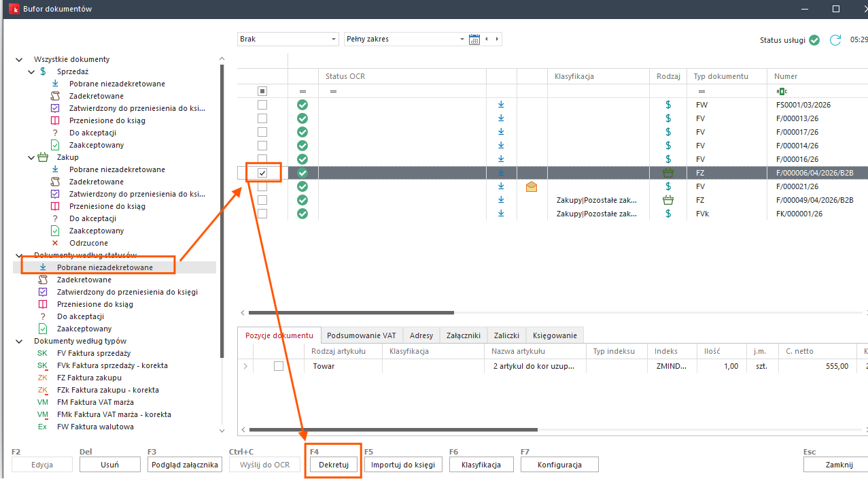This screenshot has height=479, width=868.
Task: Click the green Status usługi check icon
Action: point(814,40)
